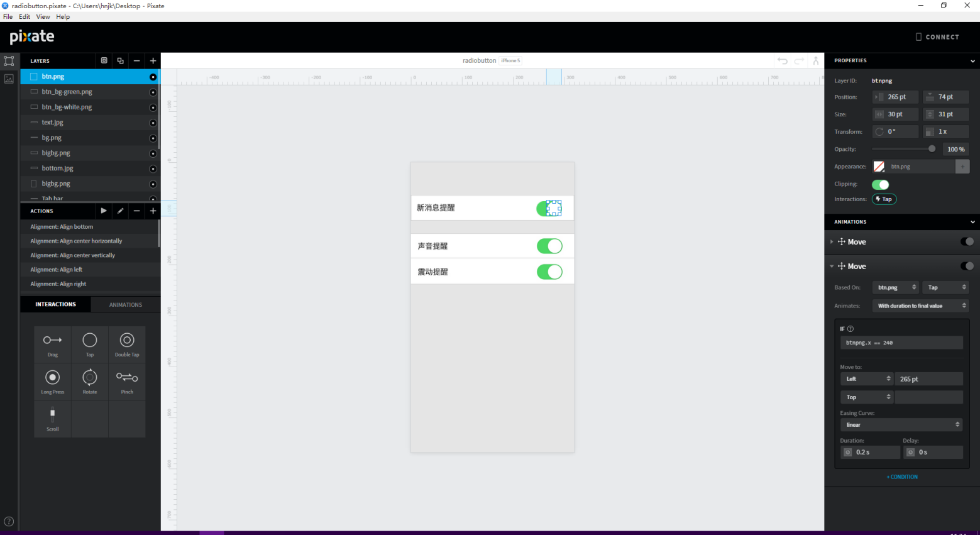Expand the first Move animation triangle
This screenshot has height=535, width=980.
pyautogui.click(x=832, y=242)
